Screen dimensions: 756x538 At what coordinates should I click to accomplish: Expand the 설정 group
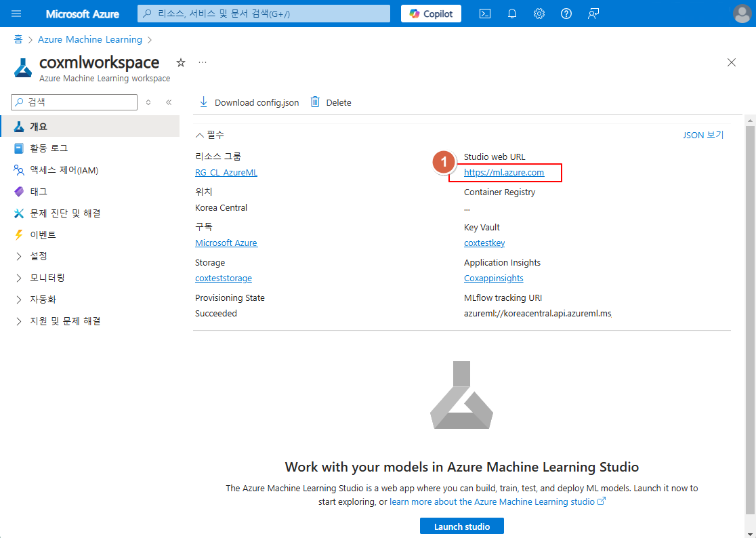tap(19, 256)
